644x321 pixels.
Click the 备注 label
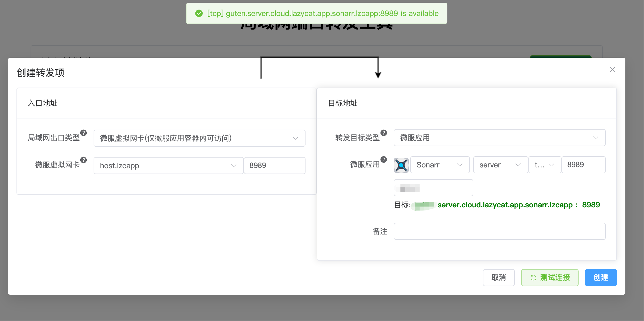[x=380, y=232]
